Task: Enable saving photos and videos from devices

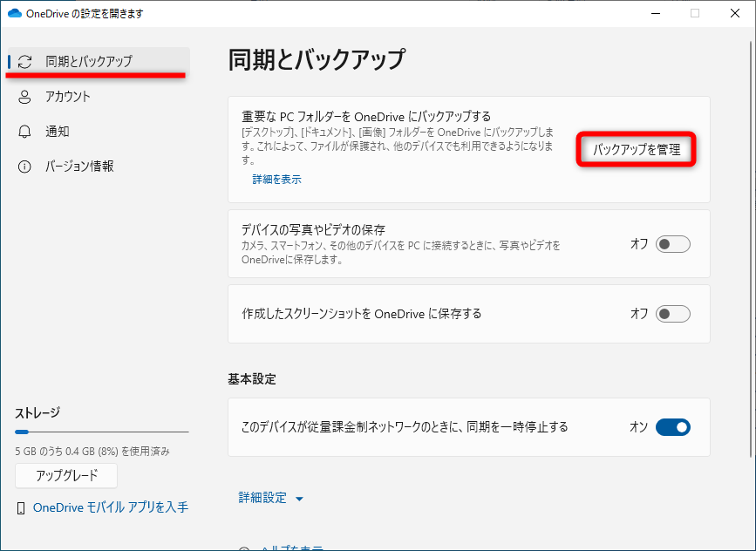Action: tap(671, 243)
